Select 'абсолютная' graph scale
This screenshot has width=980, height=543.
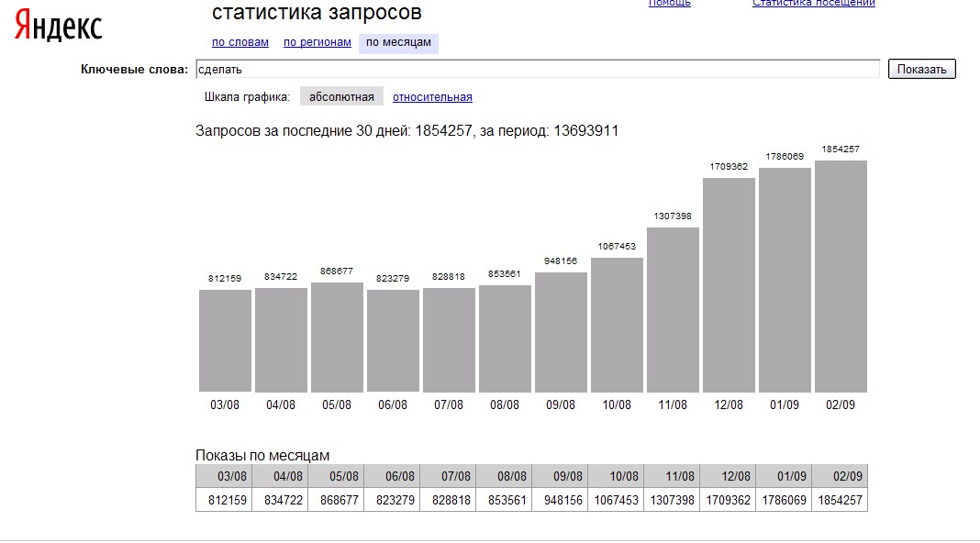(x=341, y=97)
